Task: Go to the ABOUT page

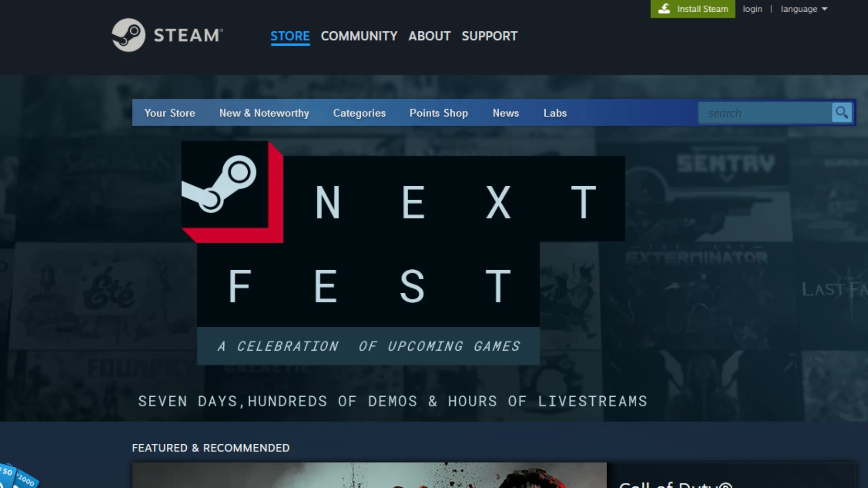Action: tap(429, 36)
